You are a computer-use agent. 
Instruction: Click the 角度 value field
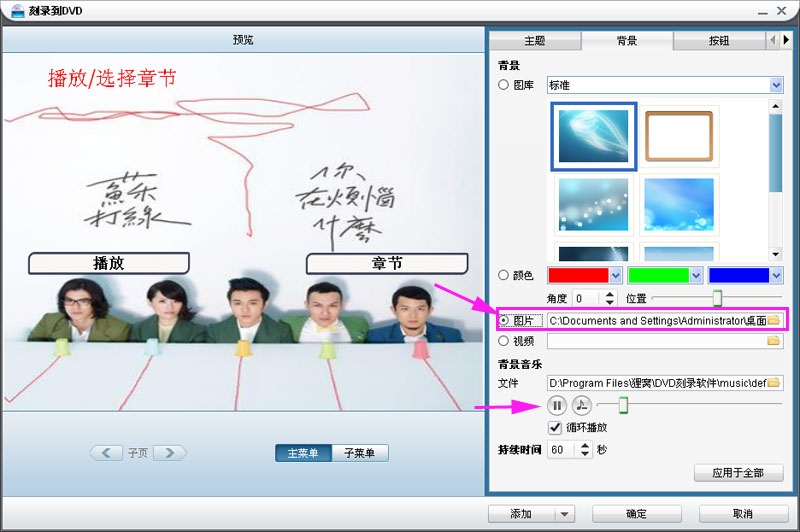588,298
